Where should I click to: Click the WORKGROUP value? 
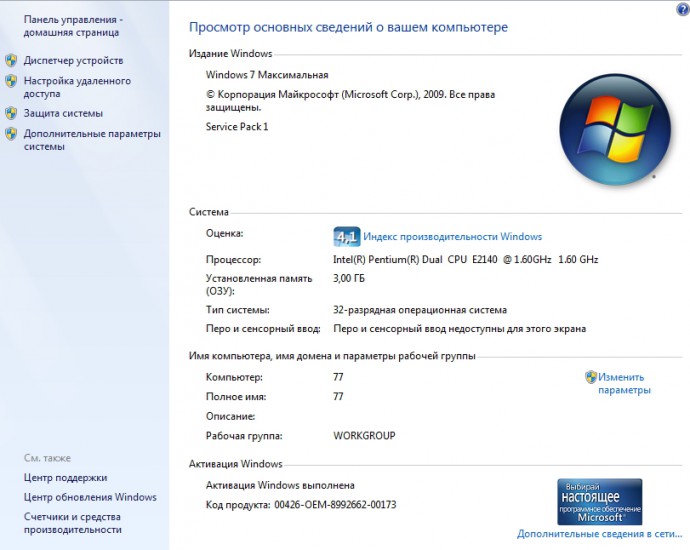click(x=364, y=436)
